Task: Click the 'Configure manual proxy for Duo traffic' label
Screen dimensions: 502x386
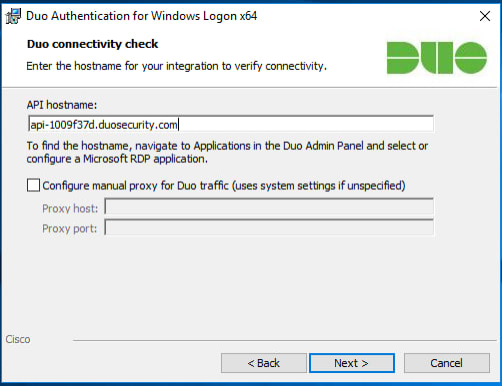Action: 224,186
